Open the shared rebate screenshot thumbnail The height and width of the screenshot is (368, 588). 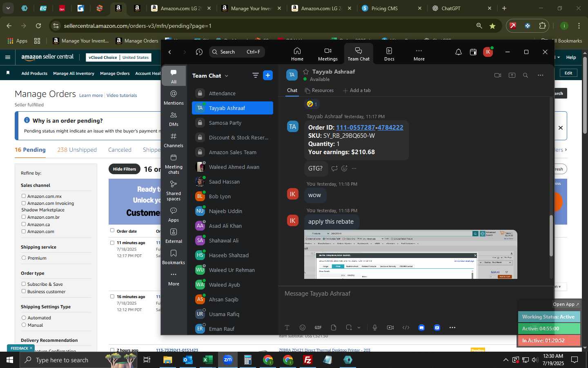tap(411, 254)
